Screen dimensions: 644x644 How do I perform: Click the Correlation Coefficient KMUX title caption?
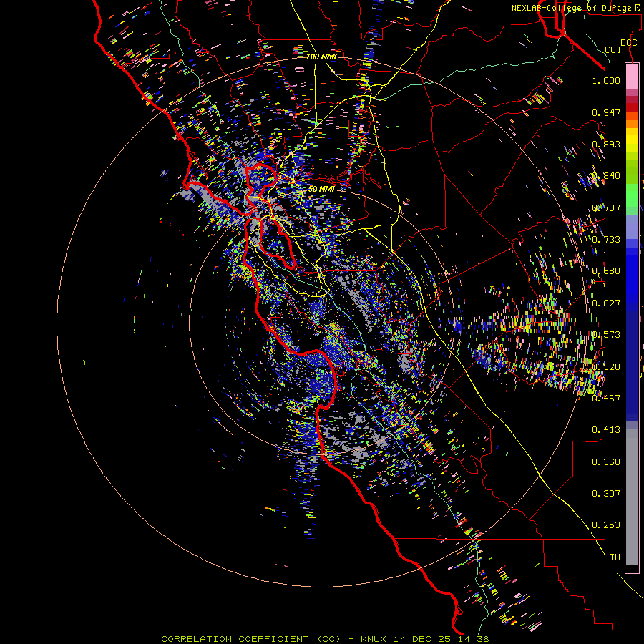(325, 639)
